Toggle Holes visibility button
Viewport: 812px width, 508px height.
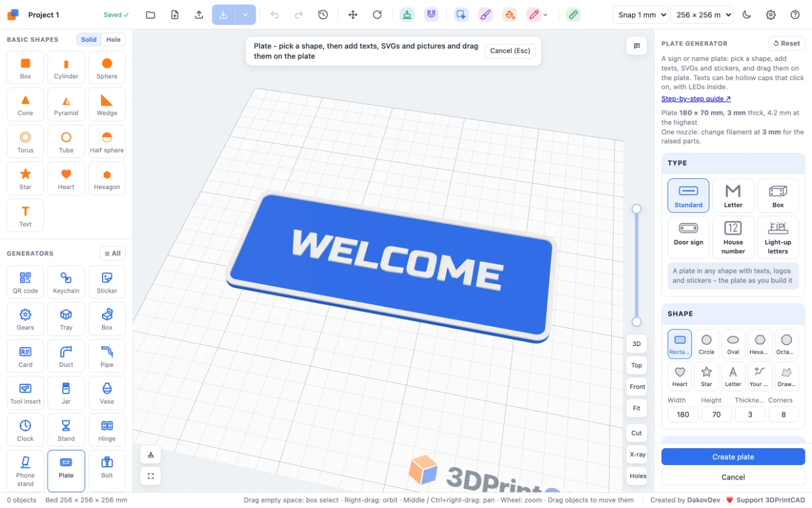click(x=636, y=476)
